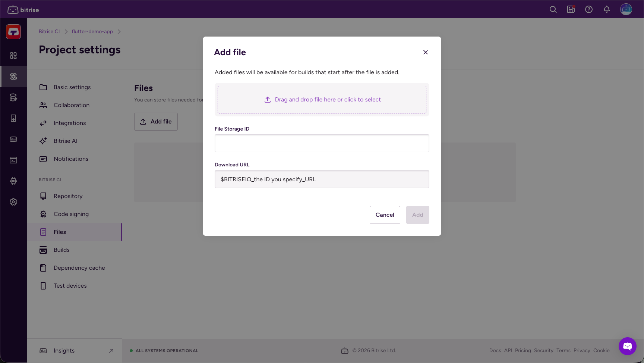Screen dimensions: 644x363
Task: Expand chevron after flutter-demo-app breadcrumb
Action: click(x=119, y=32)
